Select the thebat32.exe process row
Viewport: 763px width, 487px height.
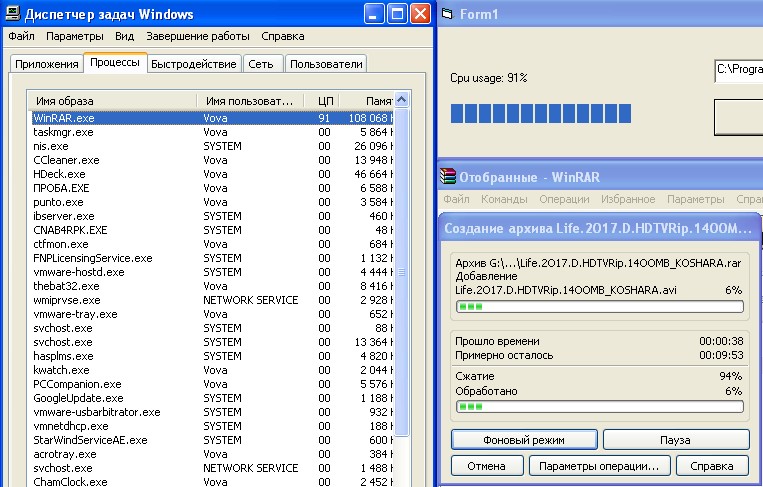pos(212,286)
